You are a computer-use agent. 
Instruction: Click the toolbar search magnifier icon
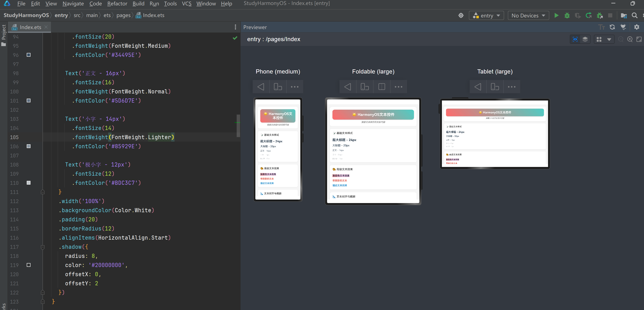(634, 16)
